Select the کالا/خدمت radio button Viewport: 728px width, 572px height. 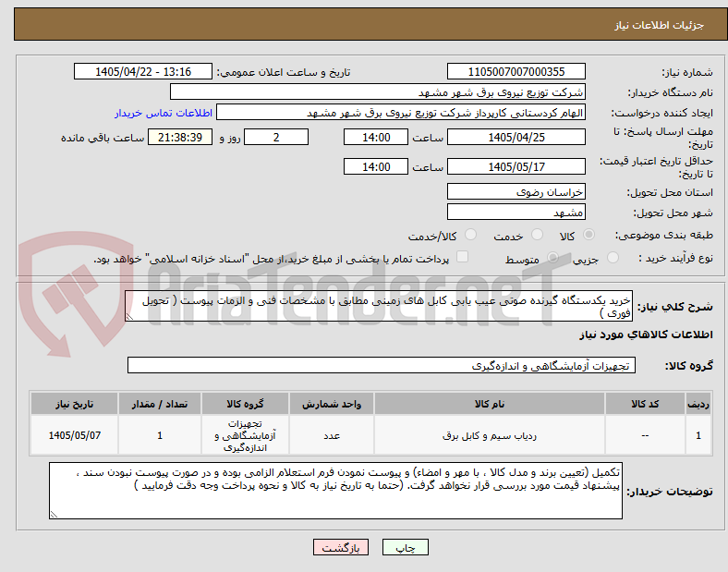click(x=470, y=235)
